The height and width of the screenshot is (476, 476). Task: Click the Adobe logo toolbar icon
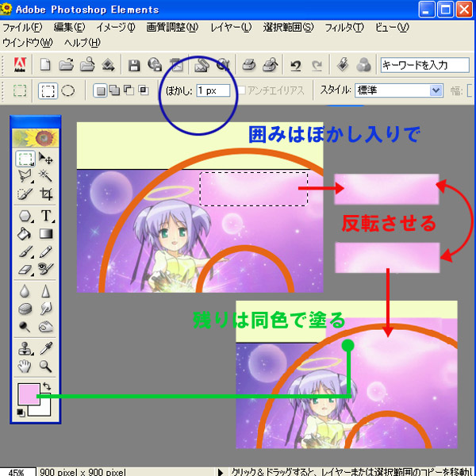click(20, 65)
